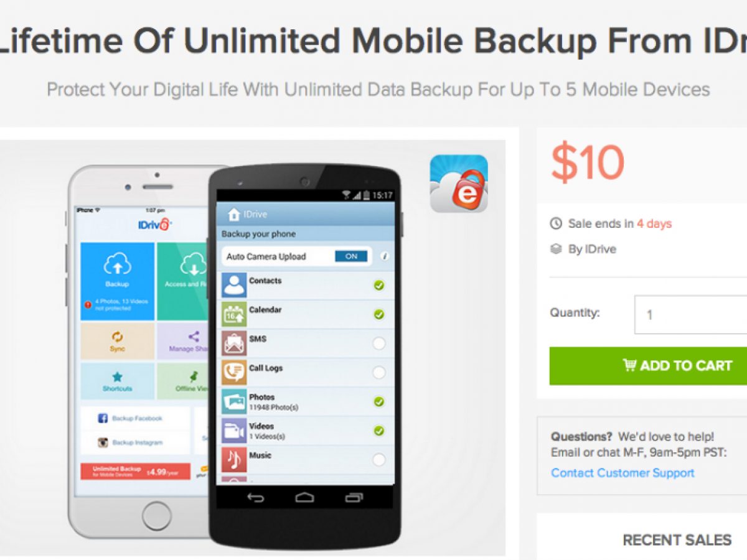
Task: Check the Music backup option
Action: click(x=378, y=460)
